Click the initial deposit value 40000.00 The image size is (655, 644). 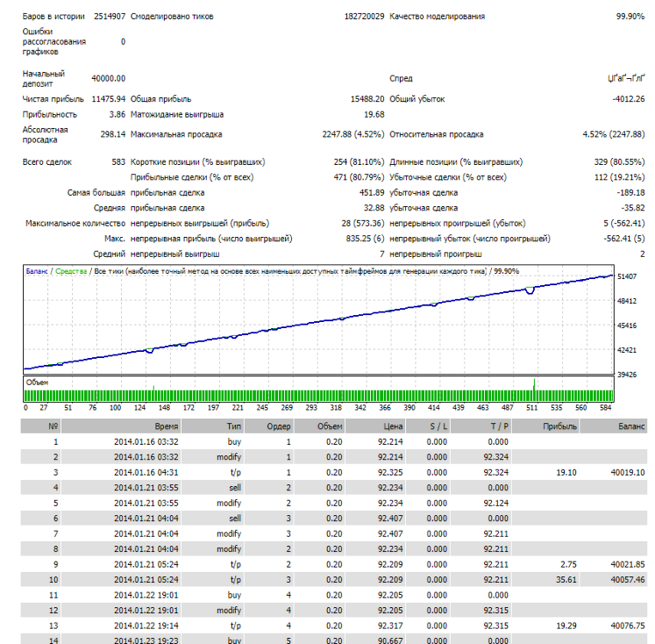108,78
